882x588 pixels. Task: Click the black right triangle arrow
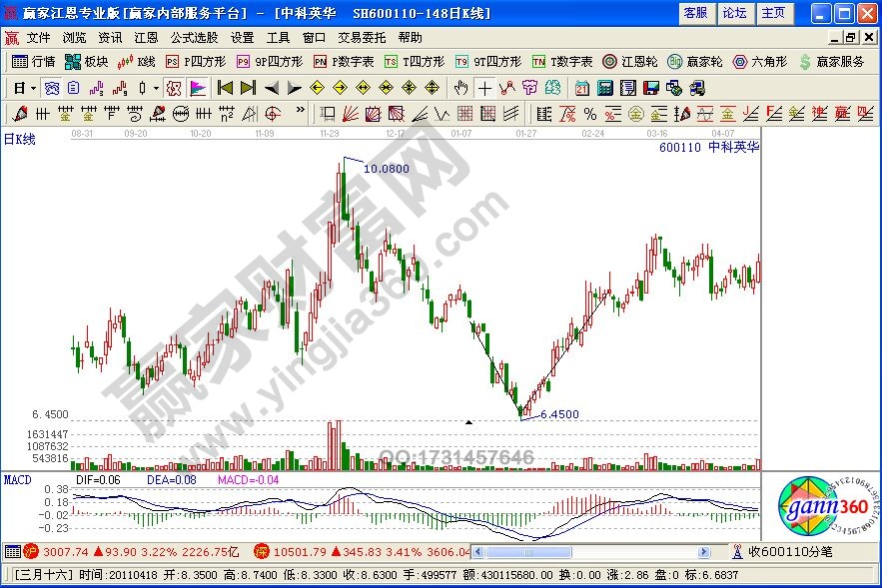[295, 88]
